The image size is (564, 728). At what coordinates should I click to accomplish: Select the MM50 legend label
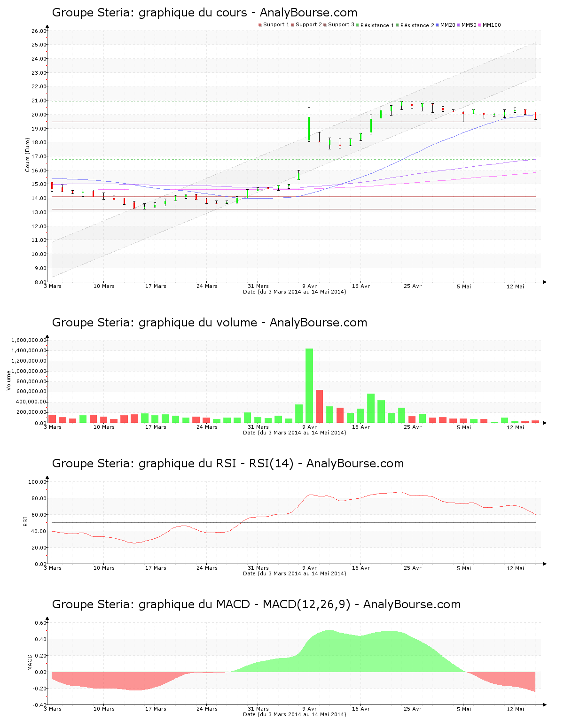point(469,25)
